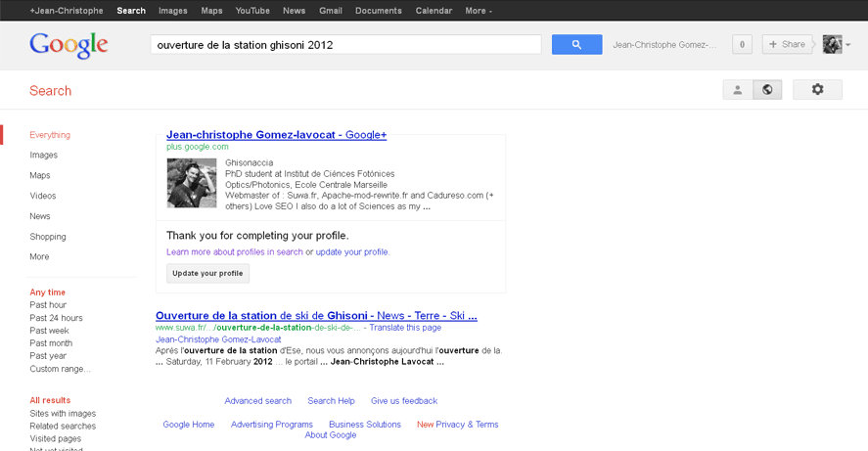Open the notifications counter showing 0
Image resolution: width=868 pixels, height=451 pixels.
pyautogui.click(x=742, y=44)
